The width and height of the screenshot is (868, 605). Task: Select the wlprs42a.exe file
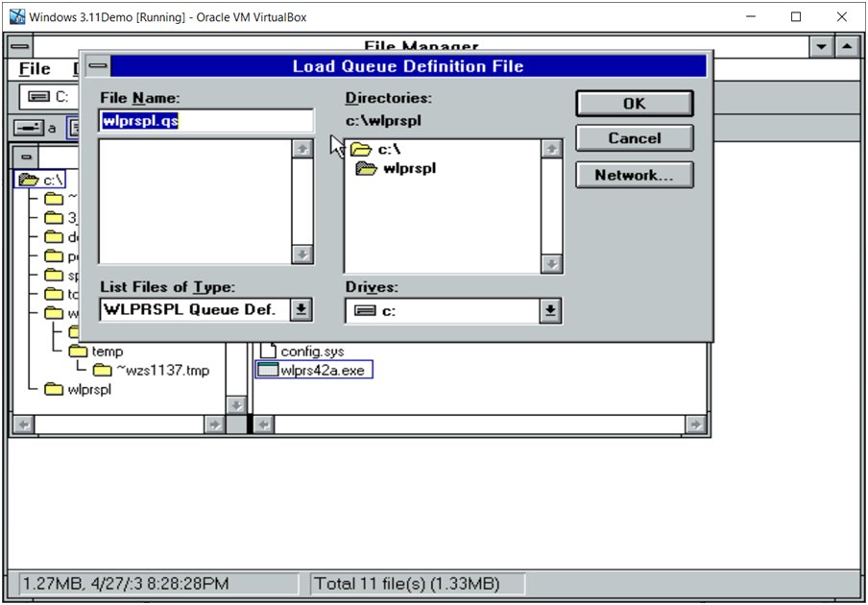[x=314, y=370]
